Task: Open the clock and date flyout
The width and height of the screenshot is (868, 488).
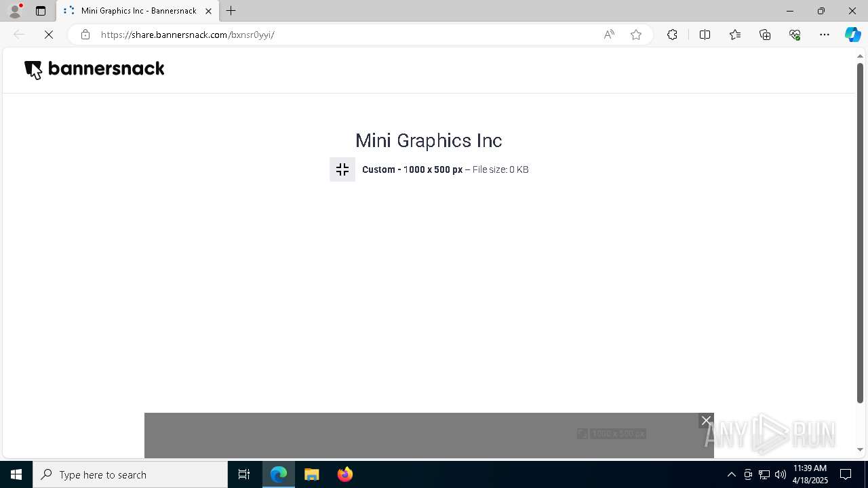Action: click(810, 474)
